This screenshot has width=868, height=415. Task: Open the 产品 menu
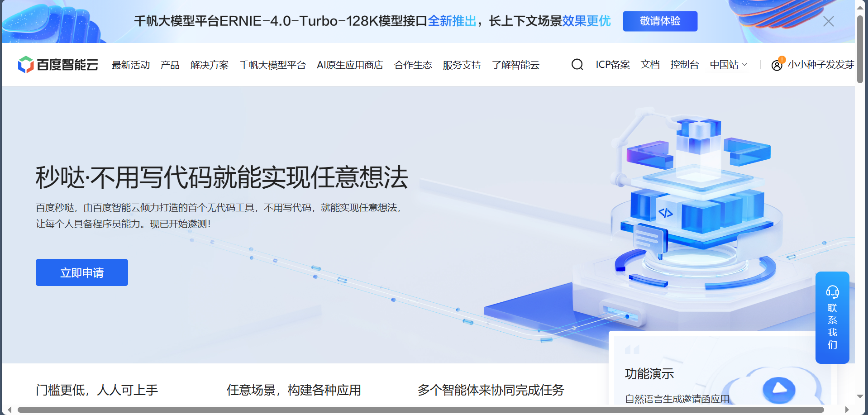(170, 65)
